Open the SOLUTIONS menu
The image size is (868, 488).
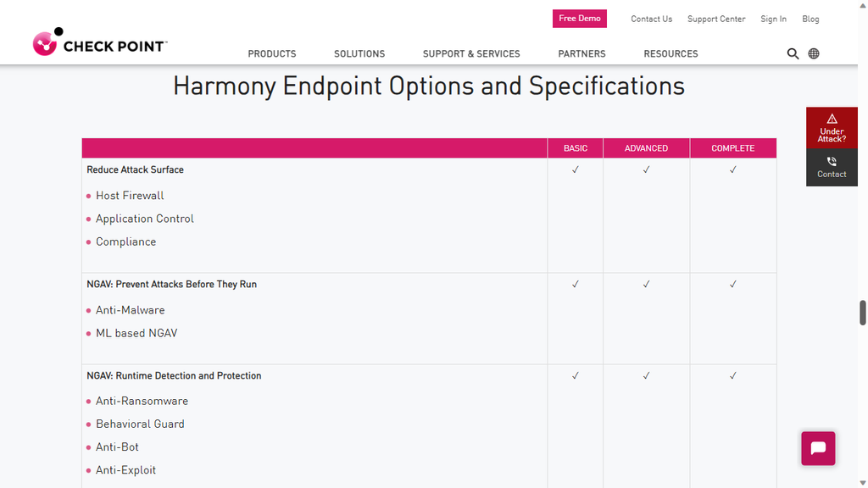tap(359, 53)
